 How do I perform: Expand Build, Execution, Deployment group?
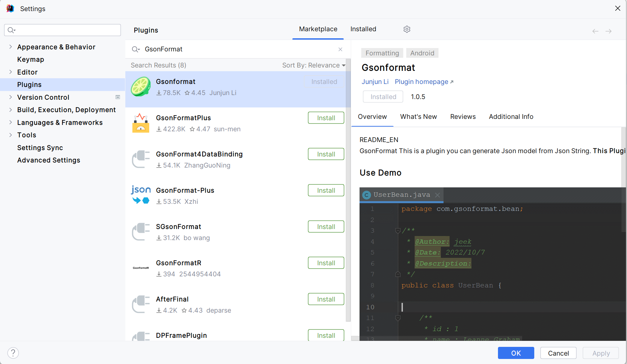coord(10,110)
